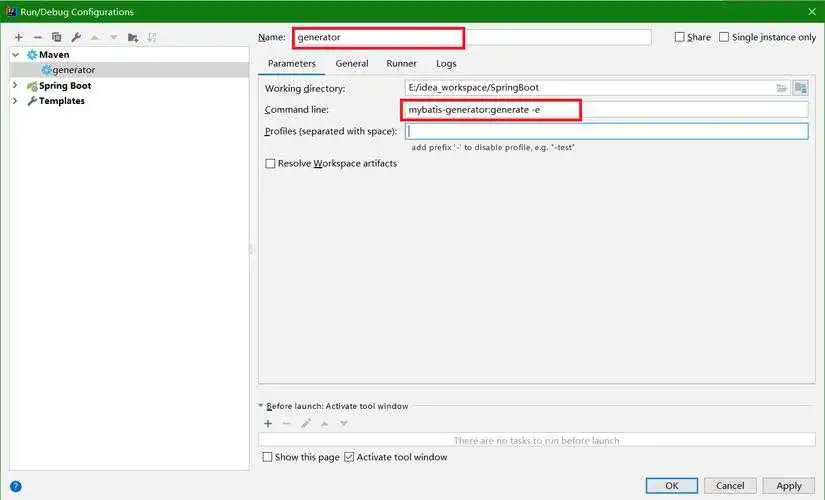Copy the selected configuration

pos(56,37)
